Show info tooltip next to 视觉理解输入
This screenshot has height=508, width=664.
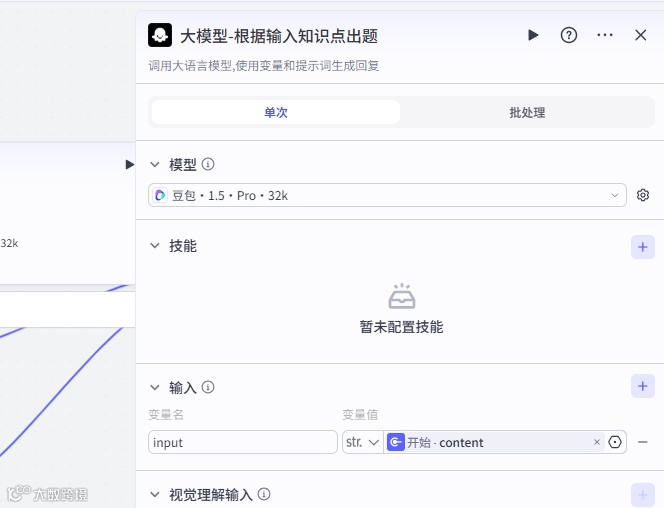(264, 494)
